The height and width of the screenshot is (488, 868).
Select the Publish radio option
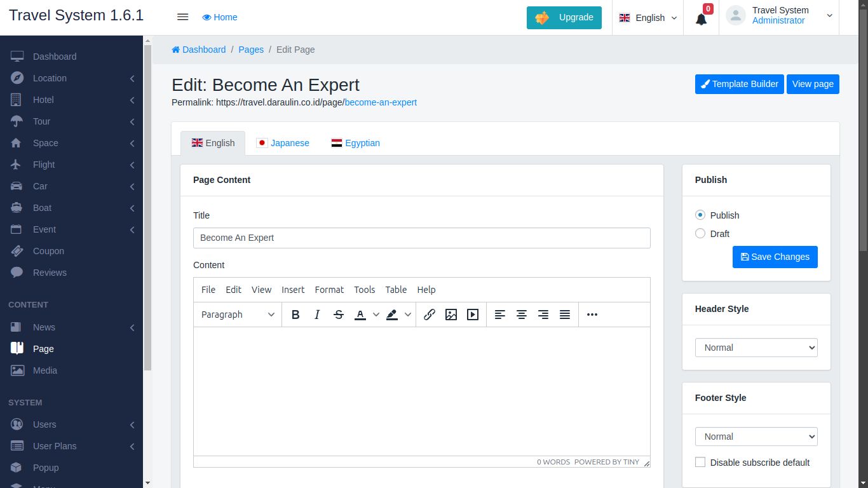pos(700,215)
